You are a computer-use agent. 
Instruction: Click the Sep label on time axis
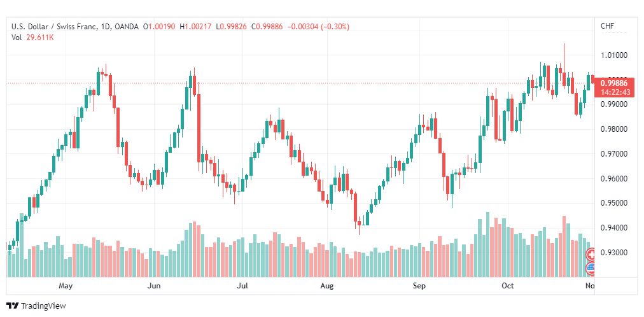[419, 286]
